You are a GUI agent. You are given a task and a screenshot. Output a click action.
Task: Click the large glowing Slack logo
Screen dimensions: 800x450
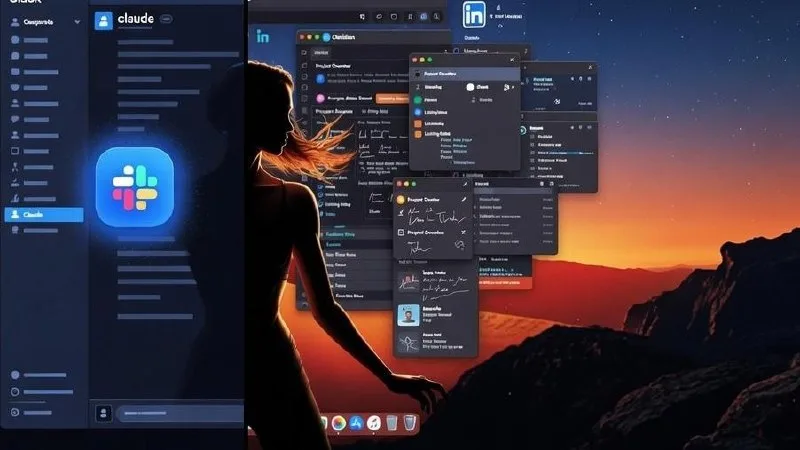[x=135, y=187]
